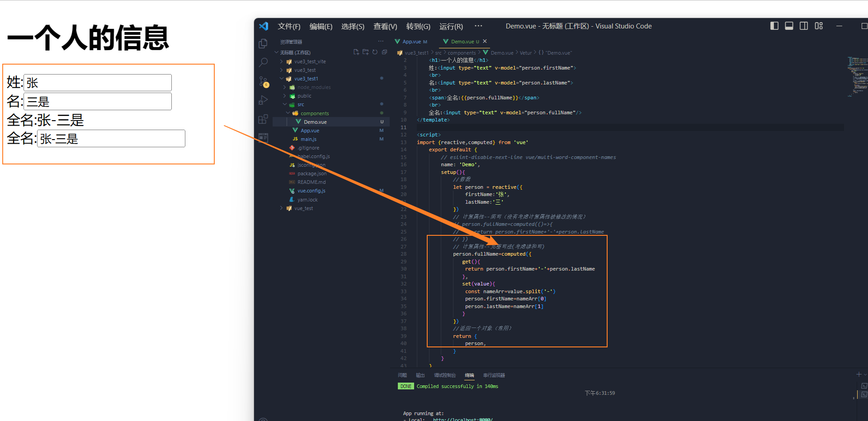Open the 运行(R) menu
Screen dimensions: 868x421
450,26
